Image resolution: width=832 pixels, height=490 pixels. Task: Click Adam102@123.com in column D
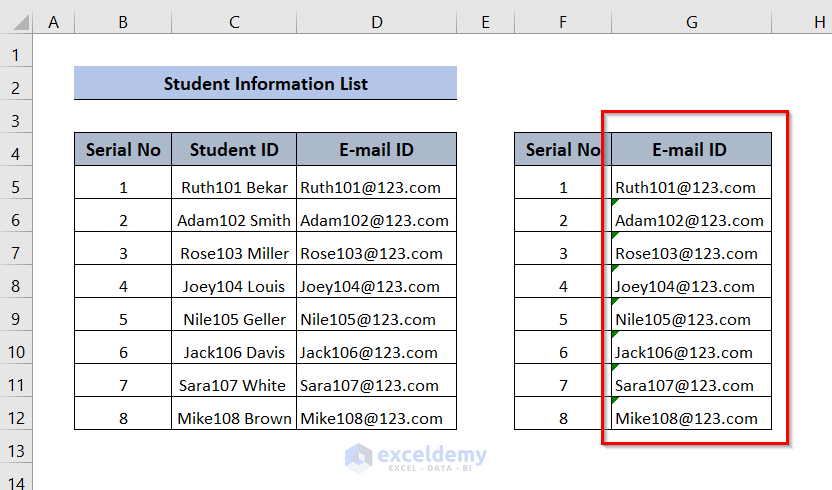(375, 220)
